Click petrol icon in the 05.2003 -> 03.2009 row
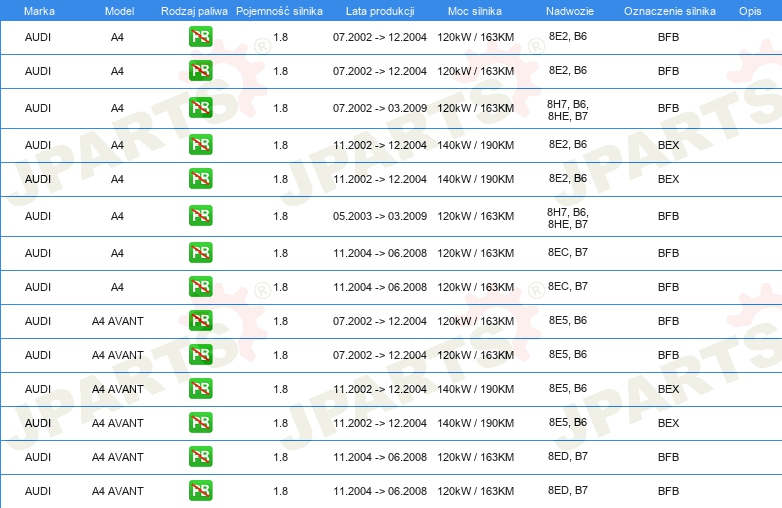This screenshot has height=508, width=782. 200,216
